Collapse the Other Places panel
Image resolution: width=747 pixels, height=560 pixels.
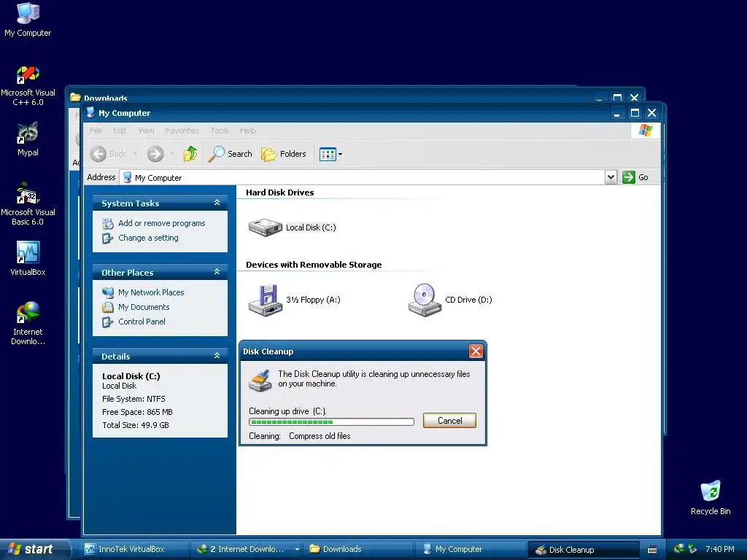pyautogui.click(x=217, y=272)
